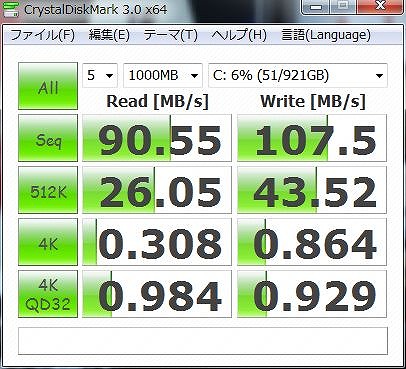Start the 4K QD32 benchmark test

tap(48, 294)
